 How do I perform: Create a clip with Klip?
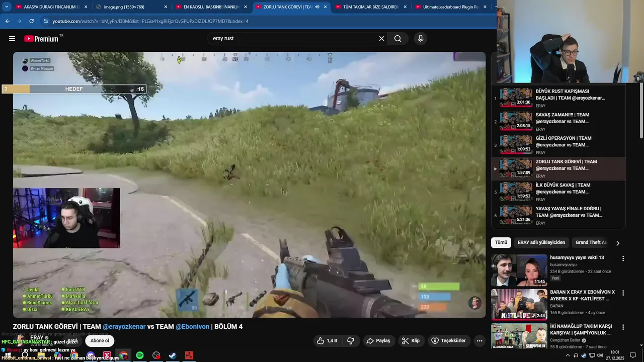click(411, 341)
